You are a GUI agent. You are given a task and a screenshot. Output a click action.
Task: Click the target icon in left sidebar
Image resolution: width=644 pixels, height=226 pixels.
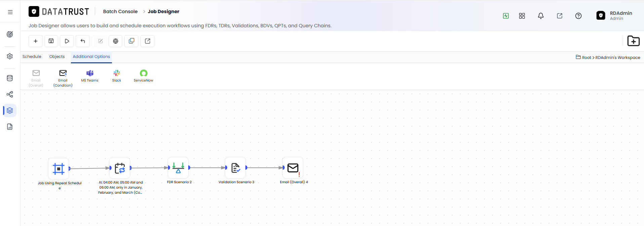tap(10, 34)
